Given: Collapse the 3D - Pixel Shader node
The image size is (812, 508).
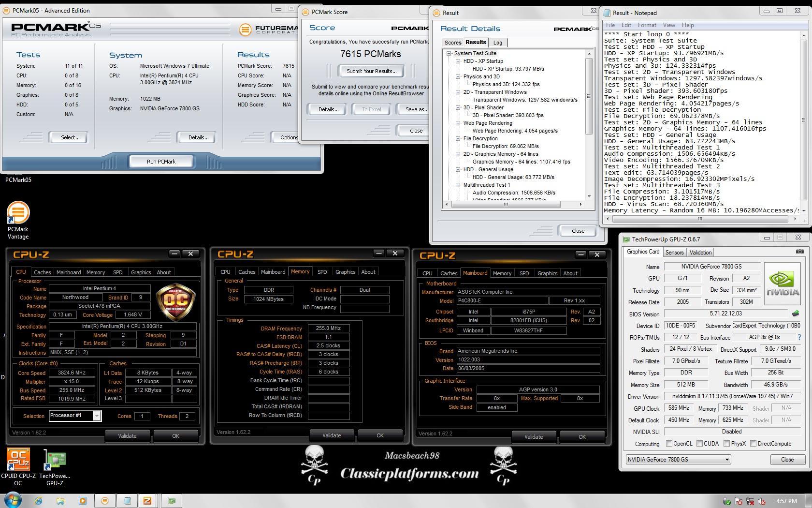Looking at the screenshot, I should [x=458, y=107].
